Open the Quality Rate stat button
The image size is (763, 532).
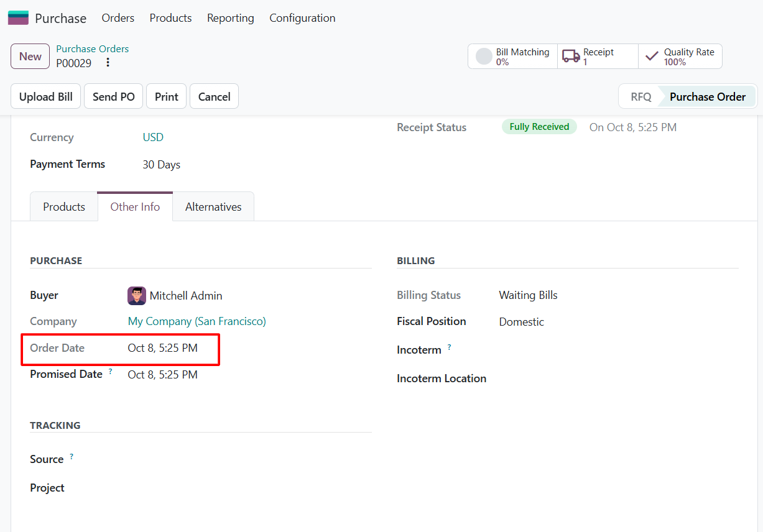coord(680,57)
